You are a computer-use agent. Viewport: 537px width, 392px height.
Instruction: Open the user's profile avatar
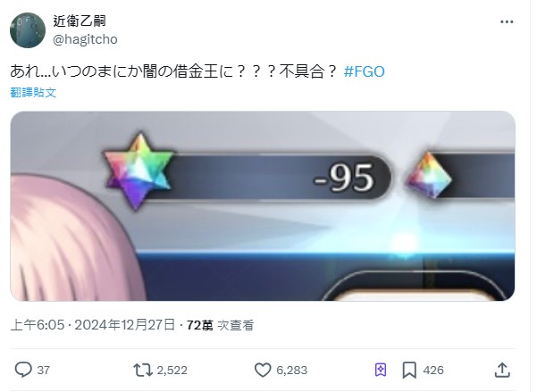pyautogui.click(x=28, y=30)
